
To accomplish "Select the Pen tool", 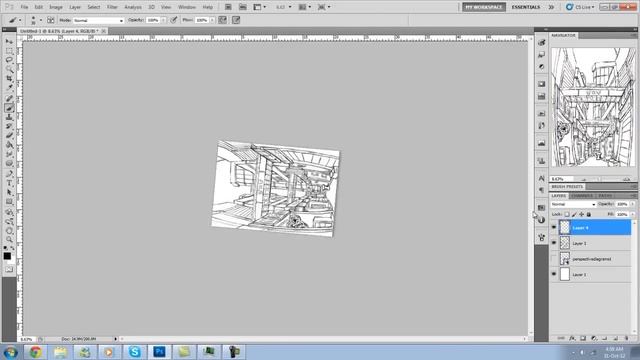I will click(9, 174).
